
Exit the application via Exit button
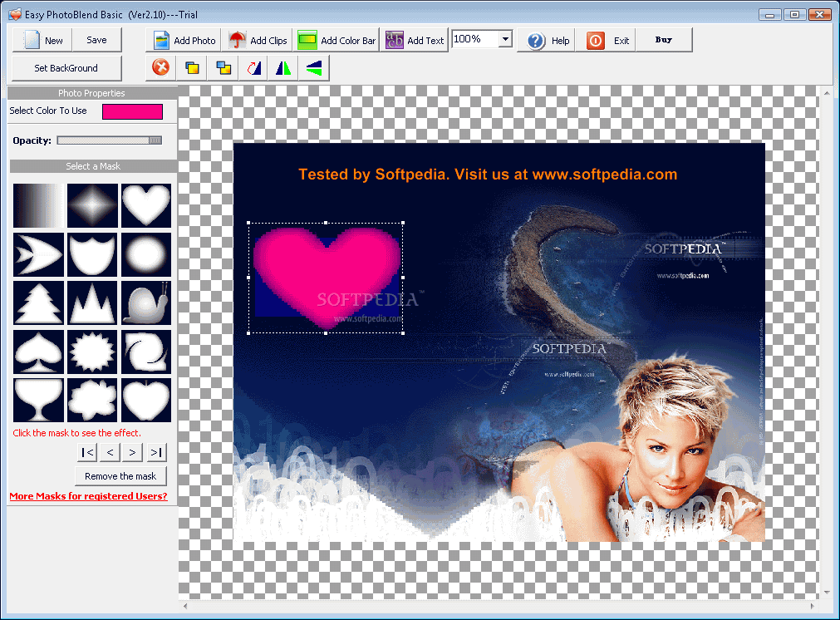click(607, 40)
